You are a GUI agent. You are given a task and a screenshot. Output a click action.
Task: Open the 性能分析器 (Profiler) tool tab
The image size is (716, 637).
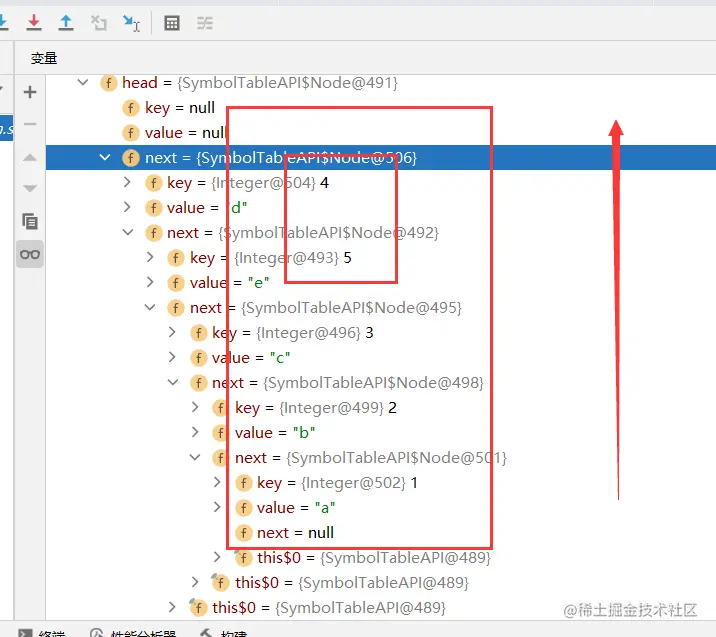coord(133,633)
